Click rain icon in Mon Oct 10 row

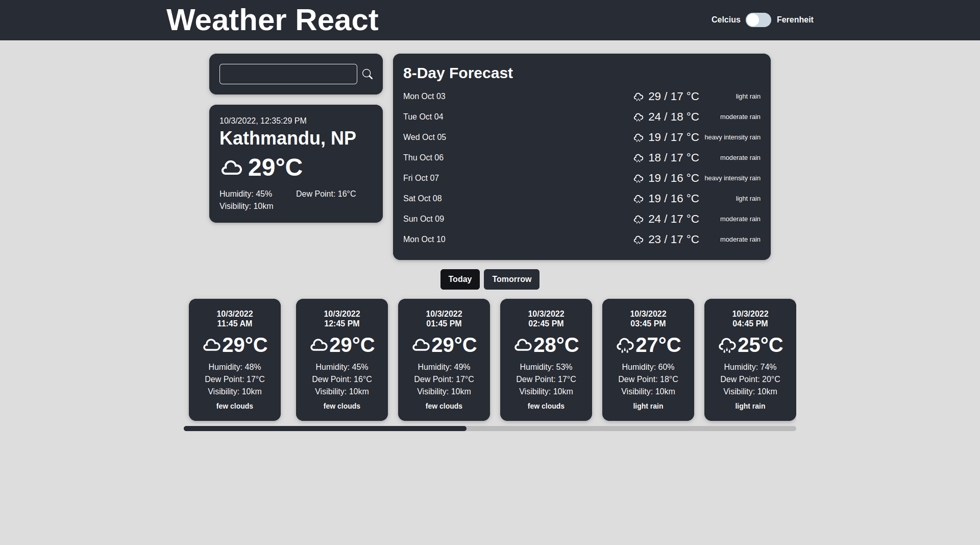639,240
